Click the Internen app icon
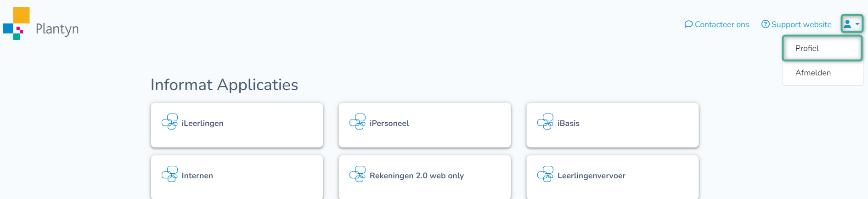Image resolution: width=868 pixels, height=199 pixels. click(169, 174)
